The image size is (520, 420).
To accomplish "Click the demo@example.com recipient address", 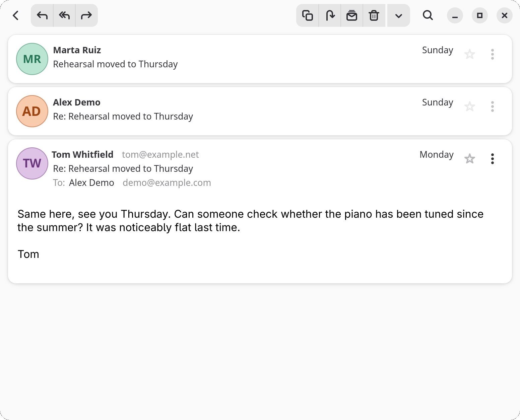I will pos(167,183).
